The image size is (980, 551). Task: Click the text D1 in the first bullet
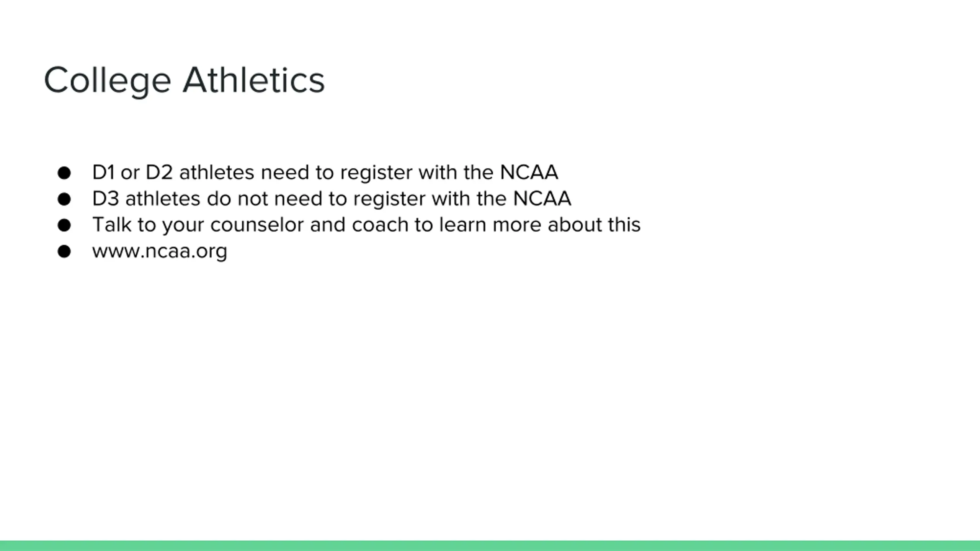(x=103, y=173)
